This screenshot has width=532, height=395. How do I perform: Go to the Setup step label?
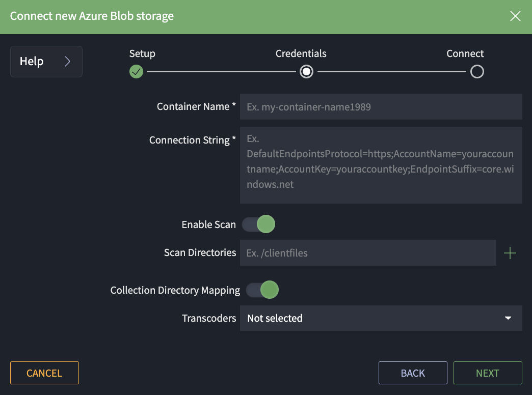142,53
